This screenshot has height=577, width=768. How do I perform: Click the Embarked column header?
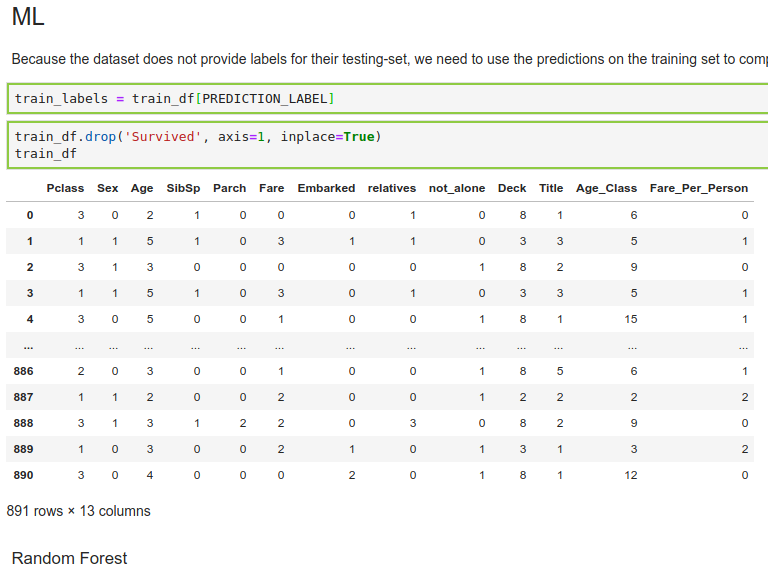point(326,188)
